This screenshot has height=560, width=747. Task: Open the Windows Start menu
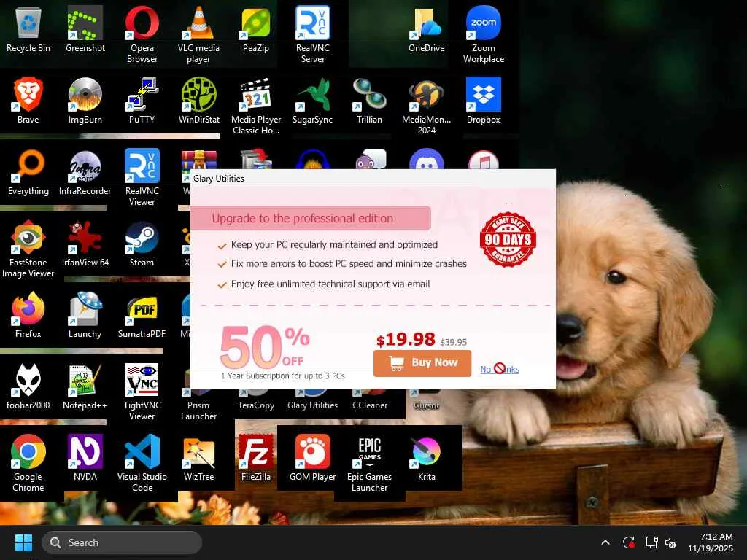23,542
